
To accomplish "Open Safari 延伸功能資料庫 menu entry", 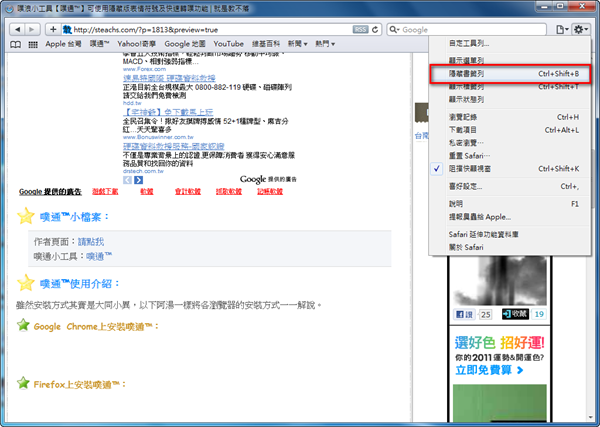I will [x=510, y=234].
